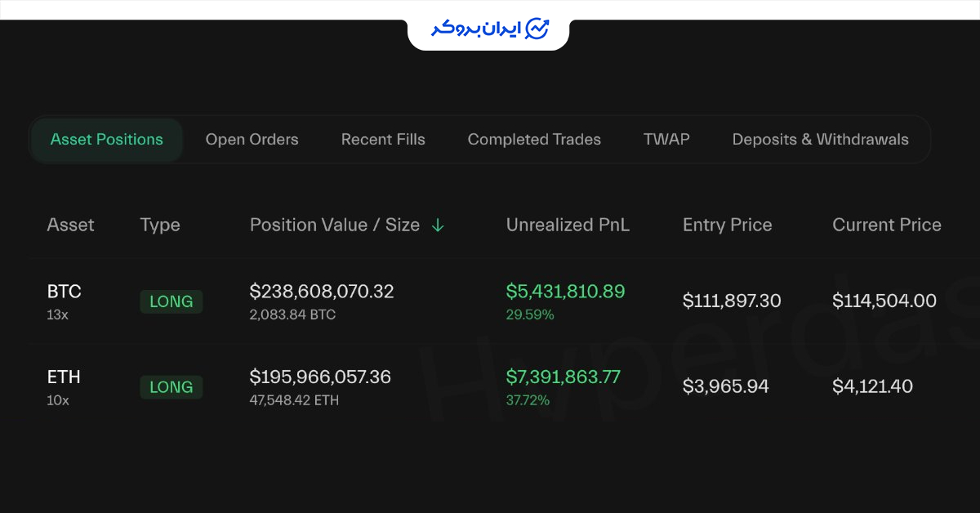Click the sort arrow beside Position Value
The height and width of the screenshot is (513, 980).
[438, 225]
